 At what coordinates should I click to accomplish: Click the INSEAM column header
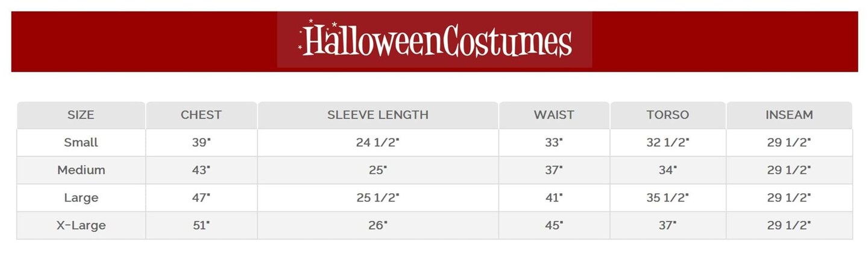click(789, 115)
